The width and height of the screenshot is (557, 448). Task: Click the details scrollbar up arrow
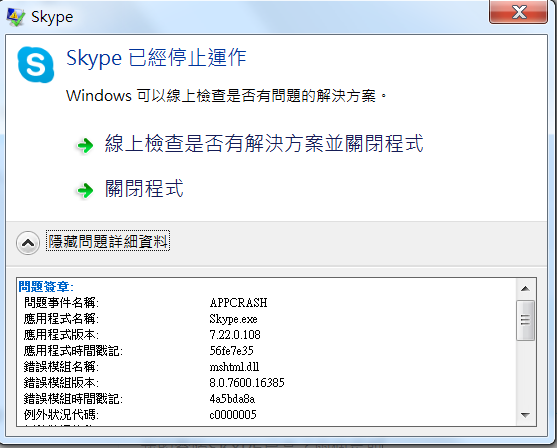(525, 288)
